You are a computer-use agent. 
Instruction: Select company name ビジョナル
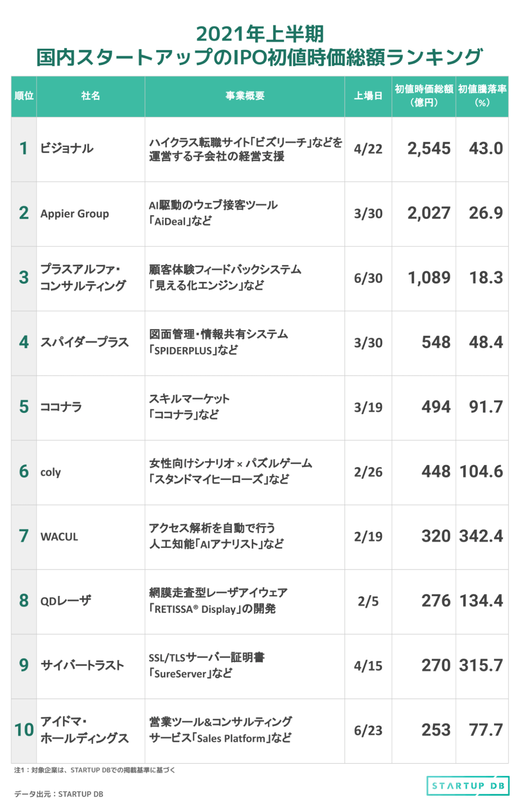pyautogui.click(x=67, y=149)
